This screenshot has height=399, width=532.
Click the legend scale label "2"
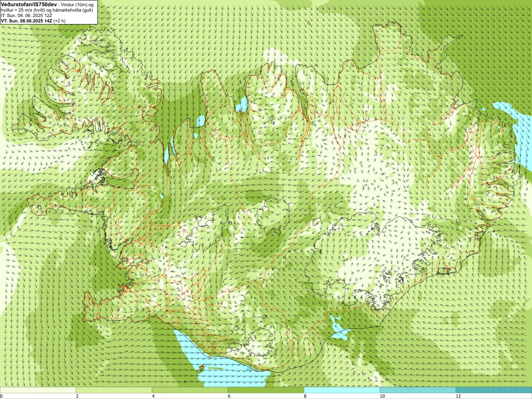(x=77, y=397)
